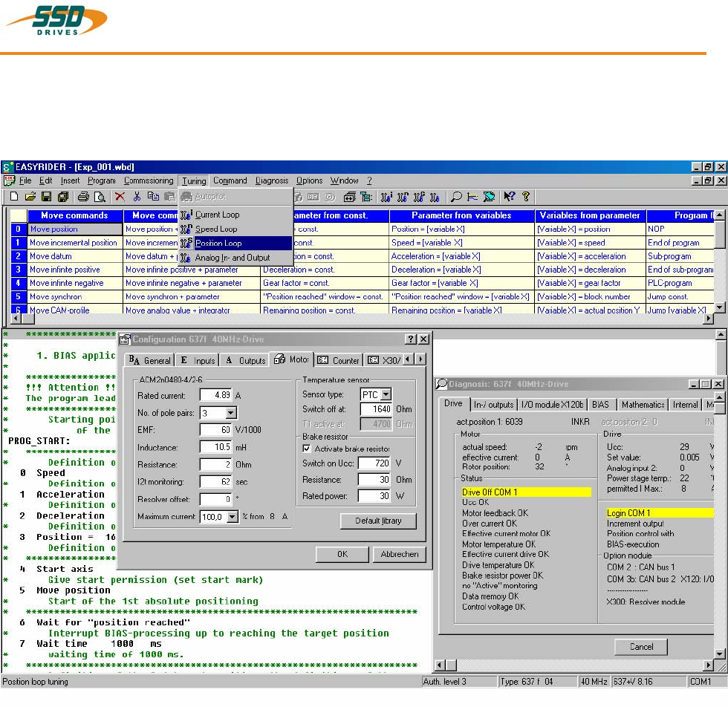Select 'Gear factor = const.' cell
The width and height of the screenshot is (728, 707).
324,283
